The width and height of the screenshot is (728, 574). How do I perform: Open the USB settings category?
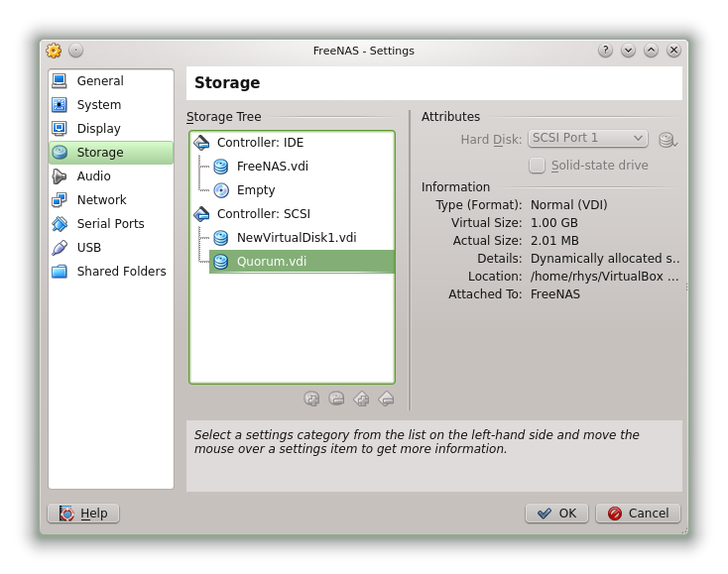(110, 247)
